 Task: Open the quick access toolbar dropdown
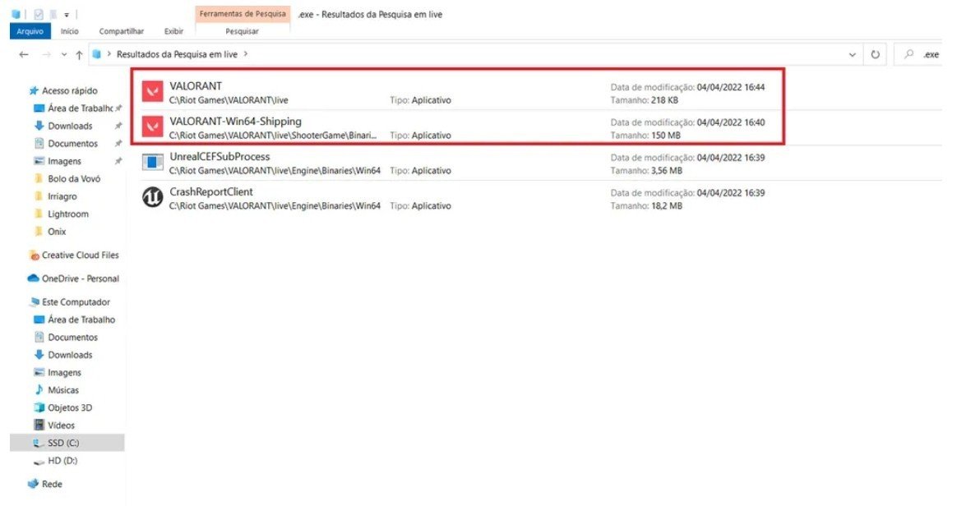pyautogui.click(x=67, y=15)
